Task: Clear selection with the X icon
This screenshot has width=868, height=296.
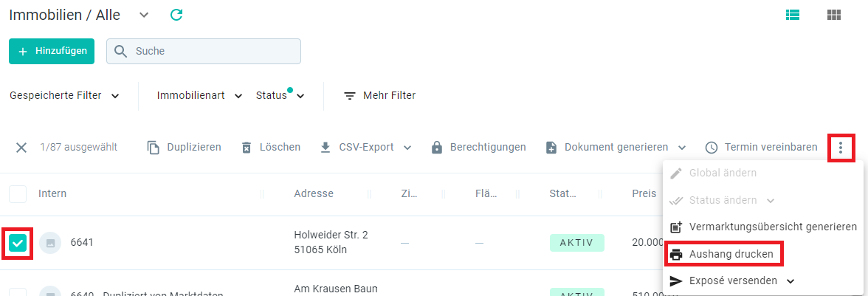Action: tap(21, 148)
